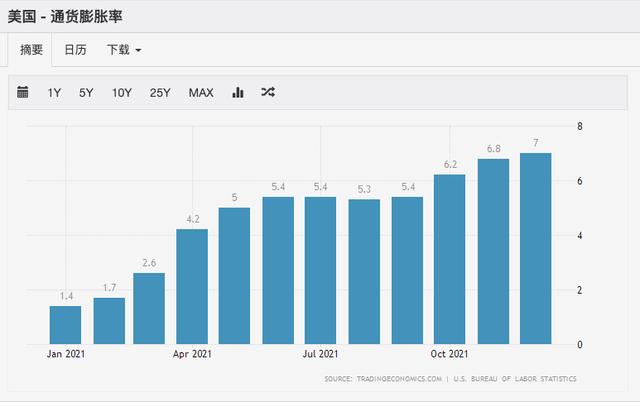Open the calendar date range icon
The width and height of the screenshot is (640, 402).
pos(23,92)
